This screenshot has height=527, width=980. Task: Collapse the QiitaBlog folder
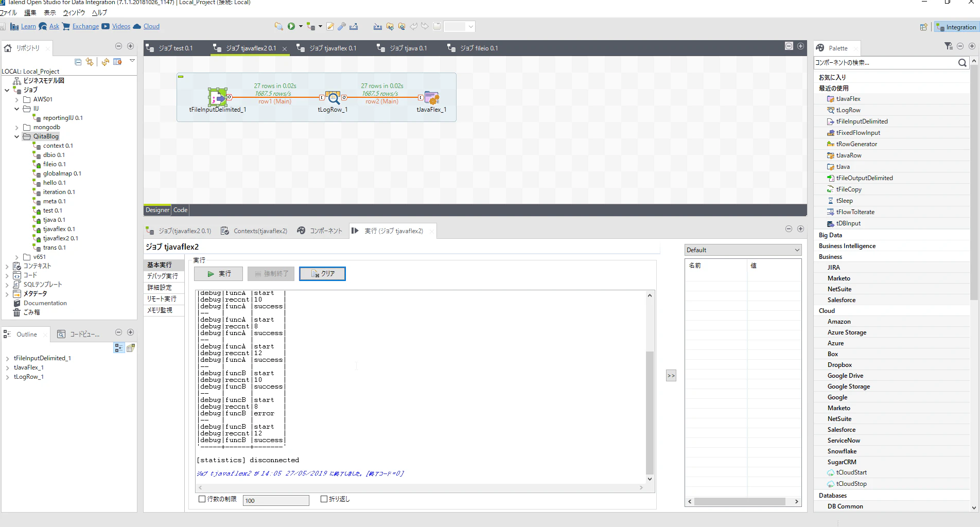(x=16, y=136)
